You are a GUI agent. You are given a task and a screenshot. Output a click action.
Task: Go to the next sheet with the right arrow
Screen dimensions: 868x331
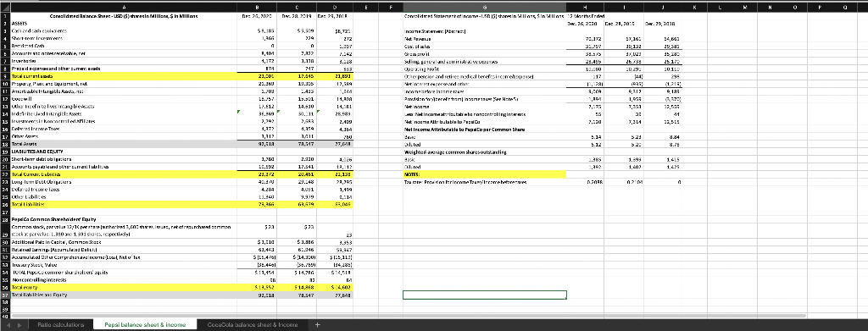tap(20, 325)
